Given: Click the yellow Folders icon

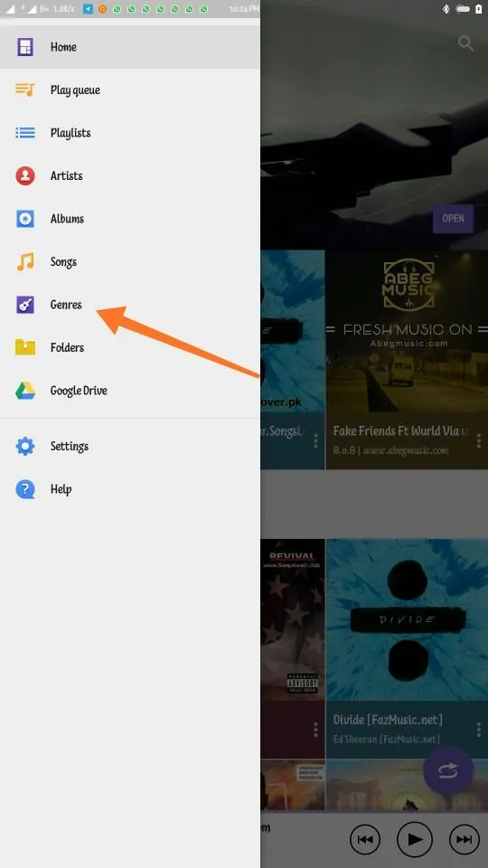Looking at the screenshot, I should 25,347.
